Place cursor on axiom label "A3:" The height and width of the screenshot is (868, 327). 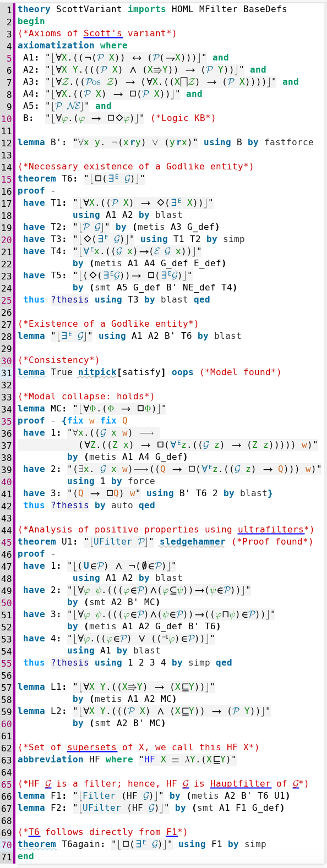coord(31,82)
